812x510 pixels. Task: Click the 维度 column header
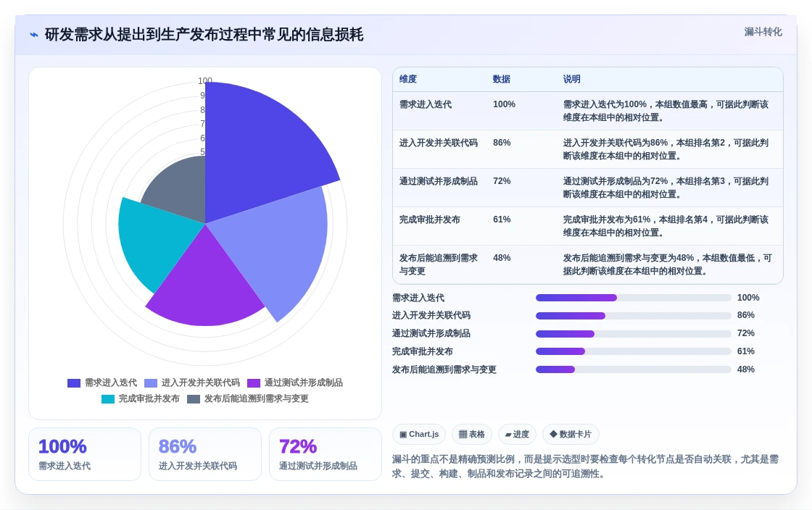(x=408, y=79)
